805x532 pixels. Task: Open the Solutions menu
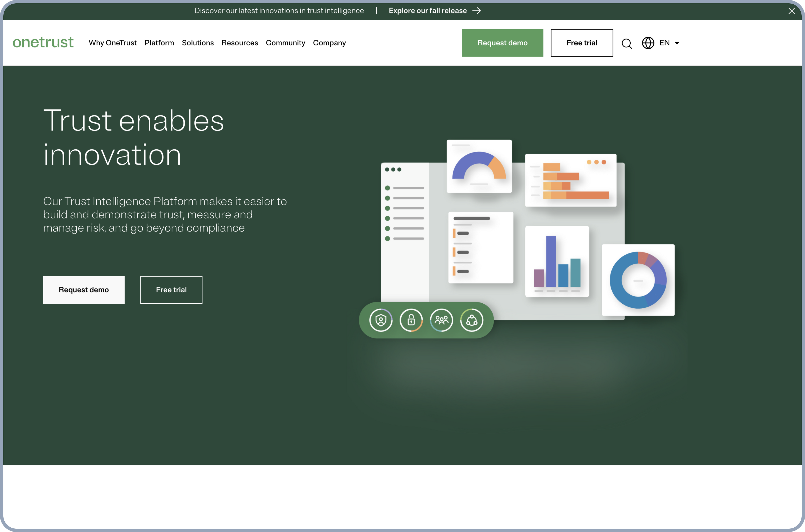pos(197,43)
